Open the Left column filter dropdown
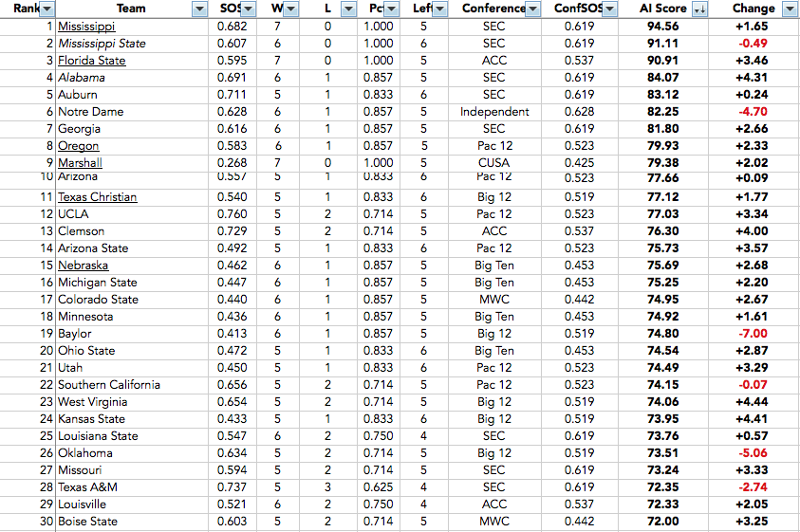Screen dimensions: 800x532 click(x=439, y=9)
